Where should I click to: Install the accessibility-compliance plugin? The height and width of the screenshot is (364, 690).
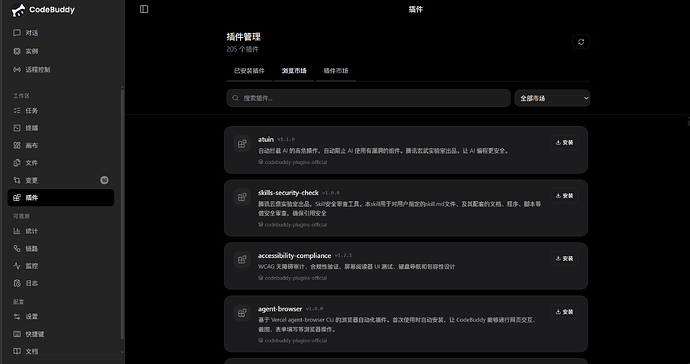564,259
